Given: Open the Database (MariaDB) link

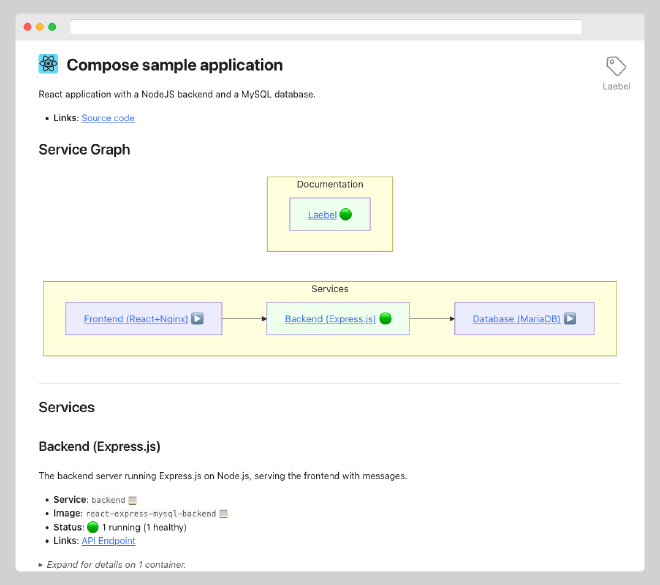Looking at the screenshot, I should click(516, 319).
